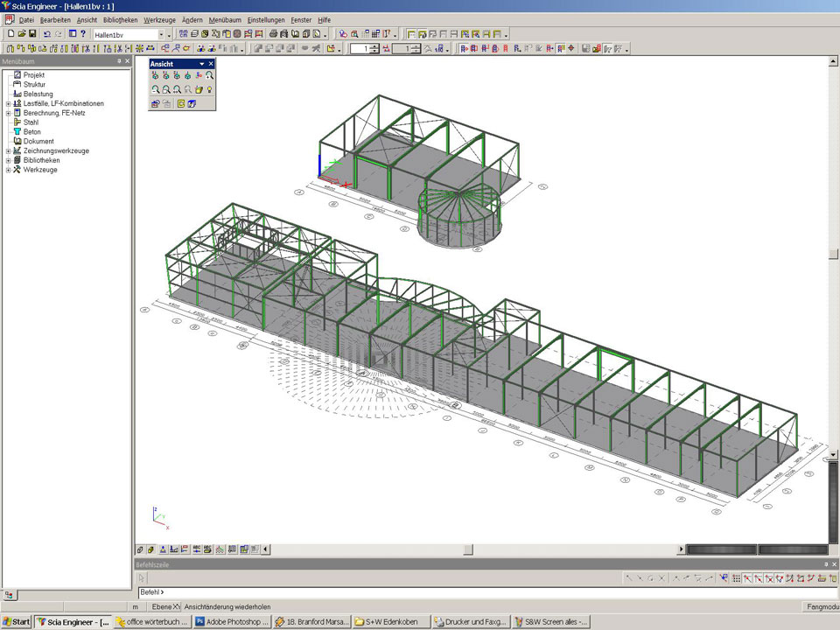Click the Print icon in main toolbar
The width and height of the screenshot is (840, 630).
click(x=273, y=34)
